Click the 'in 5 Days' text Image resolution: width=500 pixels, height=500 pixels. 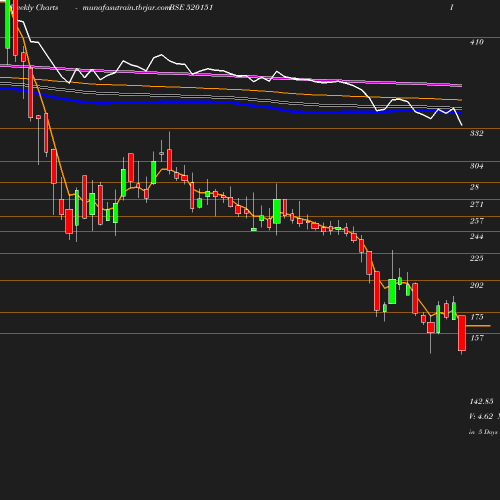(x=483, y=432)
